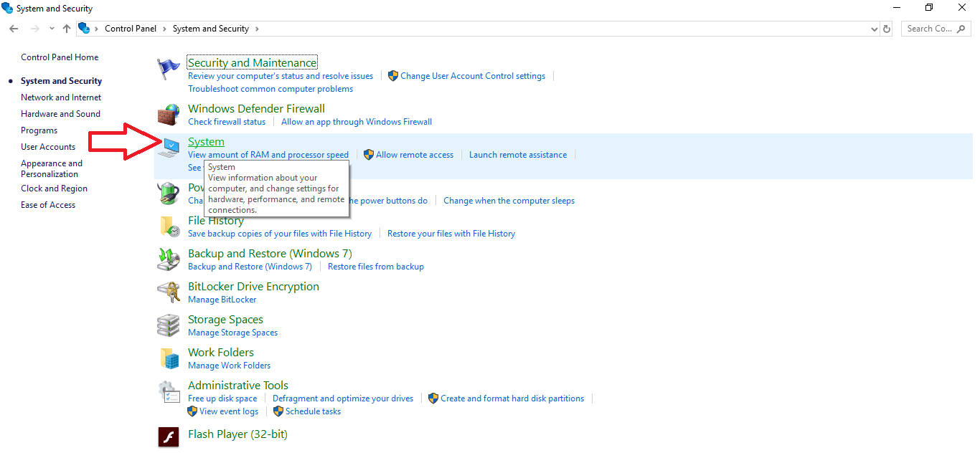The height and width of the screenshot is (458, 980).
Task: Open the Security and Maintenance flag icon
Action: [169, 70]
